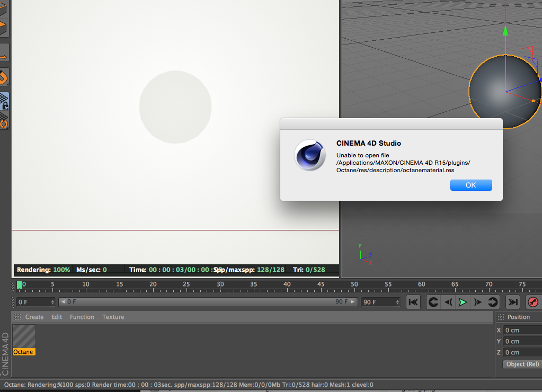Image resolution: width=542 pixels, height=392 pixels.
Task: Open the Texture menu in the Material Manager
Action: tap(113, 317)
